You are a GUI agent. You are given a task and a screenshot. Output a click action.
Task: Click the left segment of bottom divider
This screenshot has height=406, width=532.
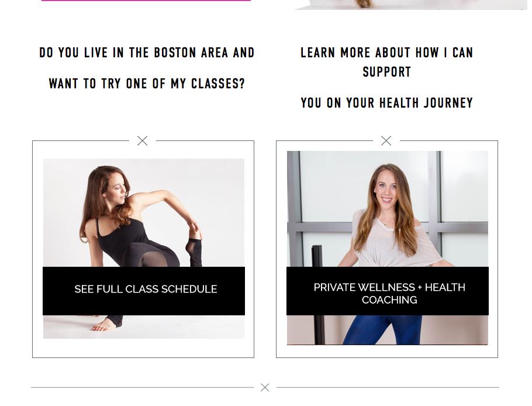coord(142,387)
